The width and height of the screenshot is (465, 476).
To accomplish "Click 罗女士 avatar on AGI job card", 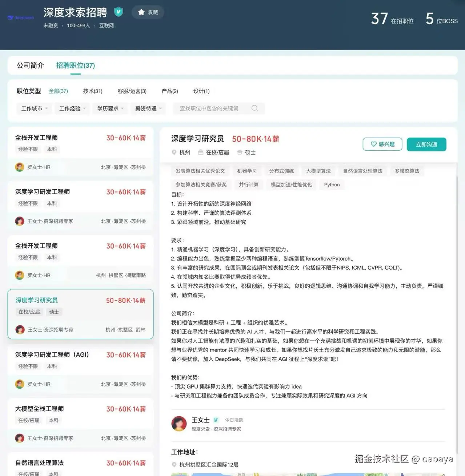I will [x=20, y=384].
